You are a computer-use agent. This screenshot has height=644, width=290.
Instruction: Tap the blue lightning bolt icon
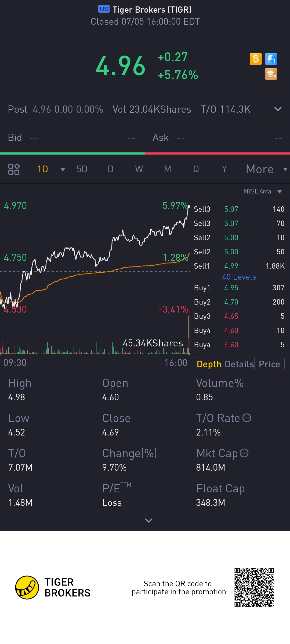click(271, 59)
